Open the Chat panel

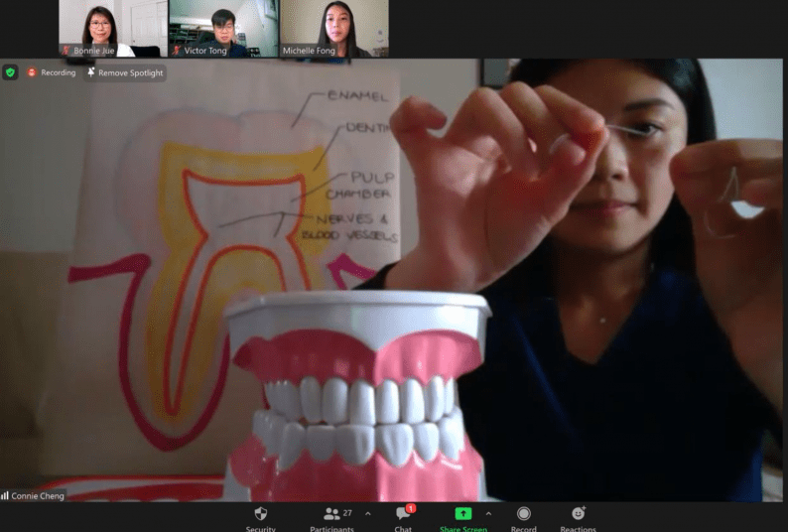(x=403, y=519)
